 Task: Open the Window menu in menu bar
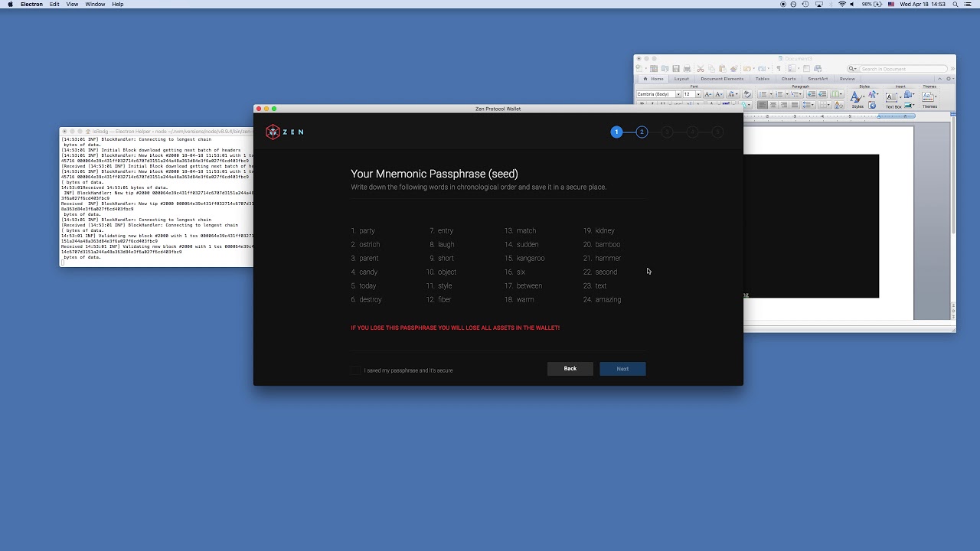(95, 4)
